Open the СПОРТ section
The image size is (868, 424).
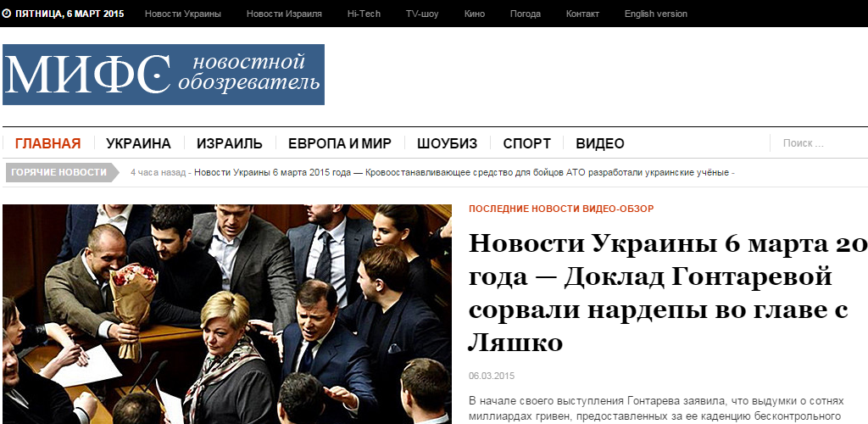pos(526,144)
